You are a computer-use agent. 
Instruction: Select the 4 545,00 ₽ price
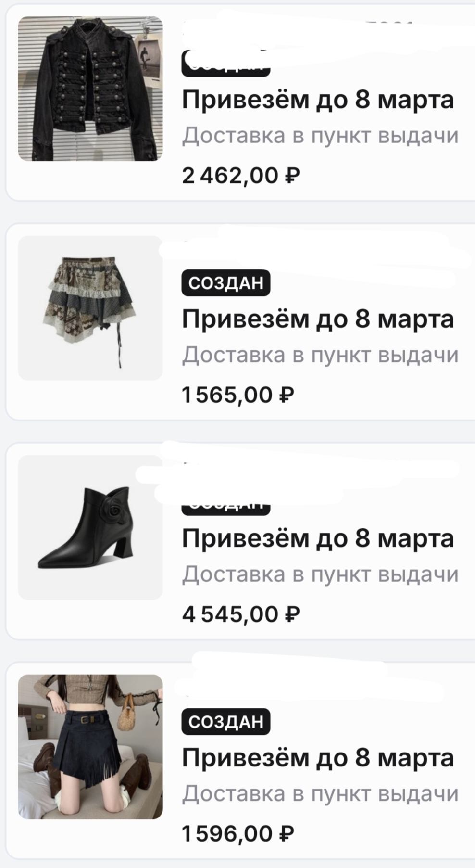coord(241,614)
